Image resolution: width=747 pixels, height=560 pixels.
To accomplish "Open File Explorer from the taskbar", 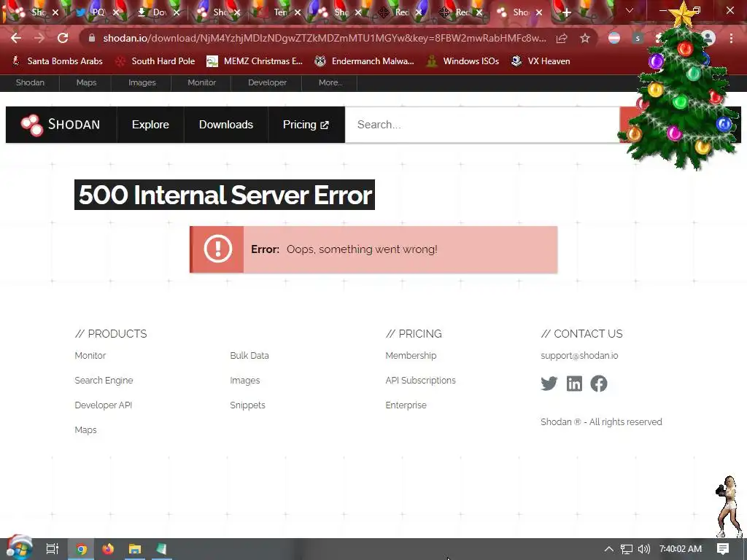I will (135, 549).
